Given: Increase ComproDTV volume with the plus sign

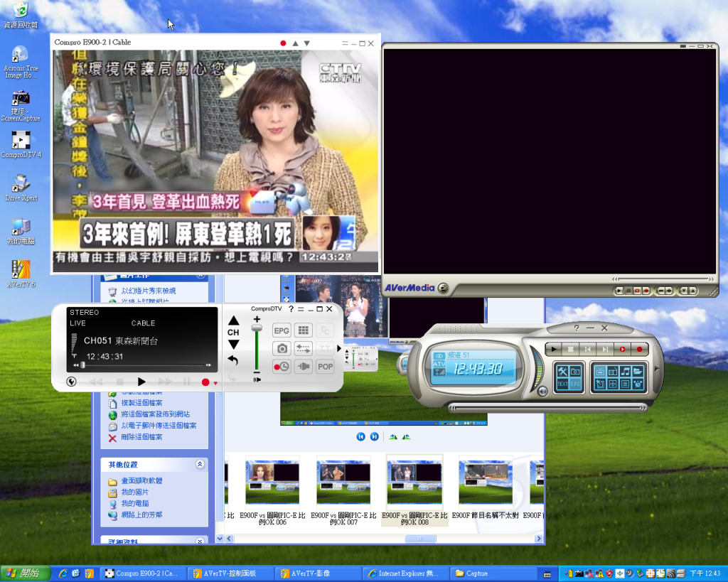Looking at the screenshot, I should pyautogui.click(x=257, y=319).
